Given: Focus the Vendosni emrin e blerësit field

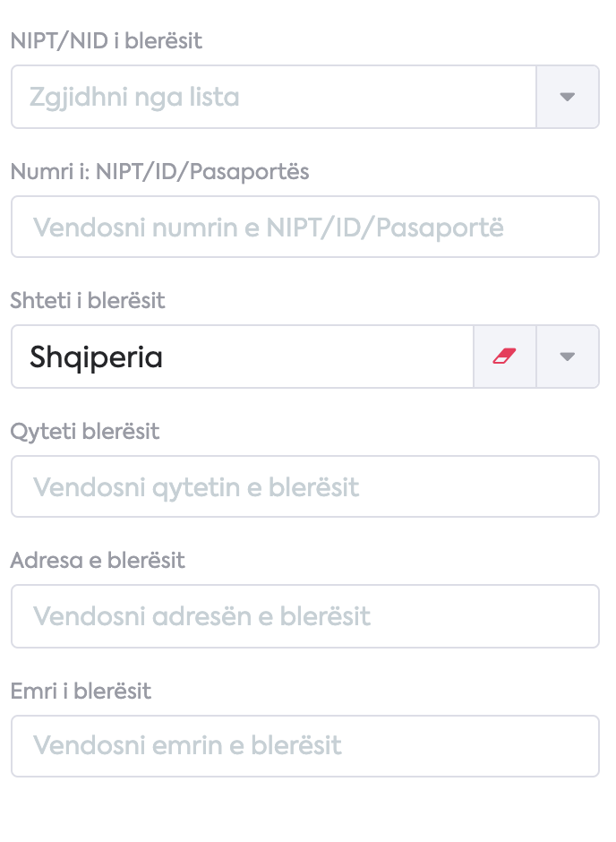Looking at the screenshot, I should click(x=304, y=746).
